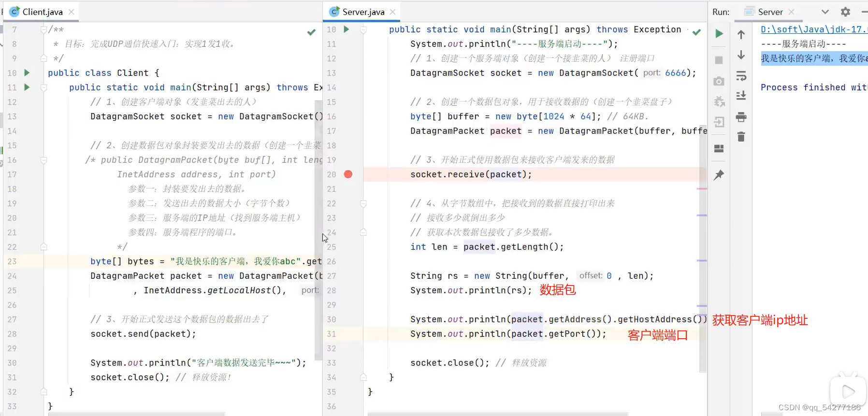Clear console with the trash icon

click(x=741, y=137)
